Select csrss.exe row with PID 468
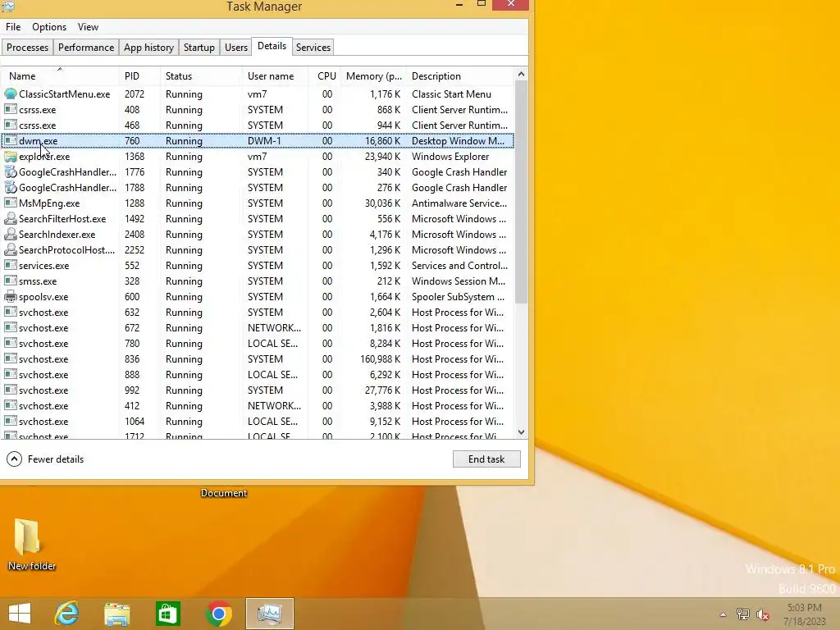Screen dimensions: 840x630 [x=258, y=125]
